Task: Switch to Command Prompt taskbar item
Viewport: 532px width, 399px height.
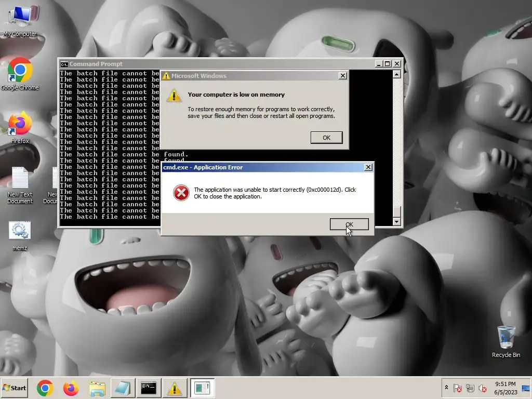Action: click(149, 388)
